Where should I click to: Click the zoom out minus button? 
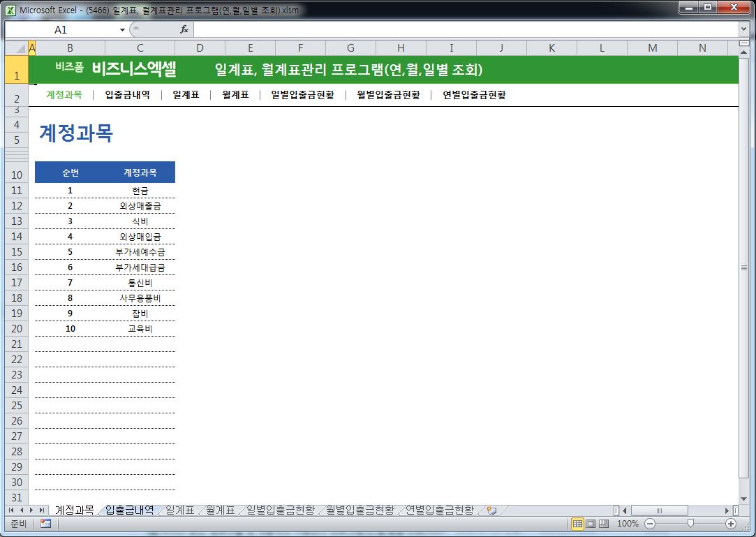[649, 524]
